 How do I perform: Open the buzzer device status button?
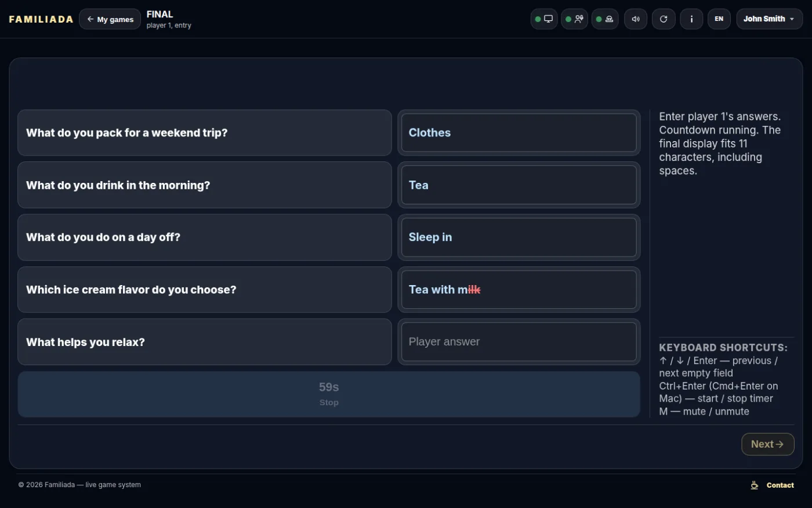coord(605,19)
